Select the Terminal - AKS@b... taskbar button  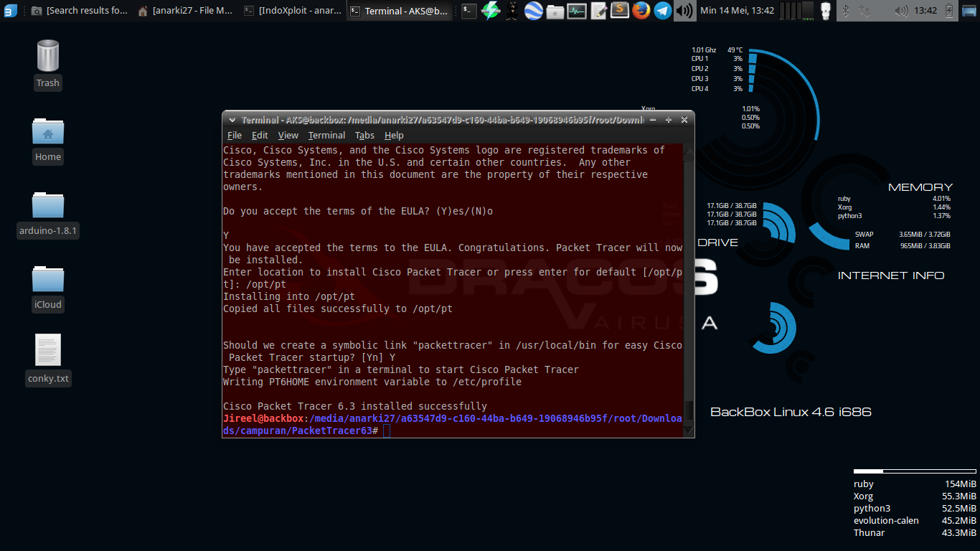(x=401, y=11)
